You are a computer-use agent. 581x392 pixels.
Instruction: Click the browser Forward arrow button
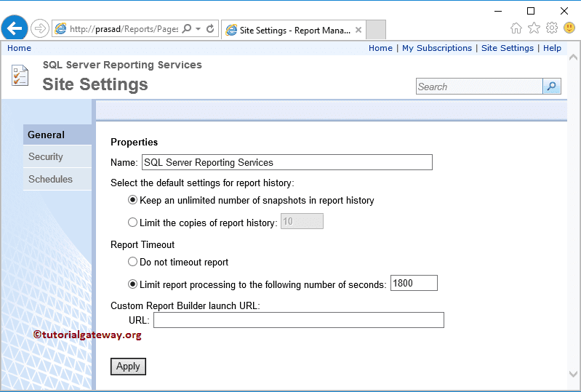point(40,28)
